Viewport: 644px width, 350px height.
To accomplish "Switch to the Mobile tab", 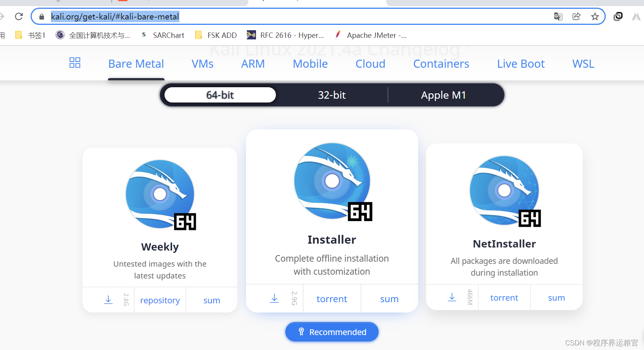I will point(310,63).
